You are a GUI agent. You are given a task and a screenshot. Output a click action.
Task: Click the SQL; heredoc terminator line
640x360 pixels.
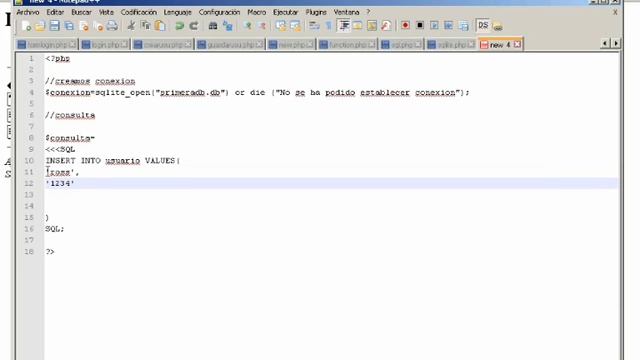pyautogui.click(x=55, y=229)
